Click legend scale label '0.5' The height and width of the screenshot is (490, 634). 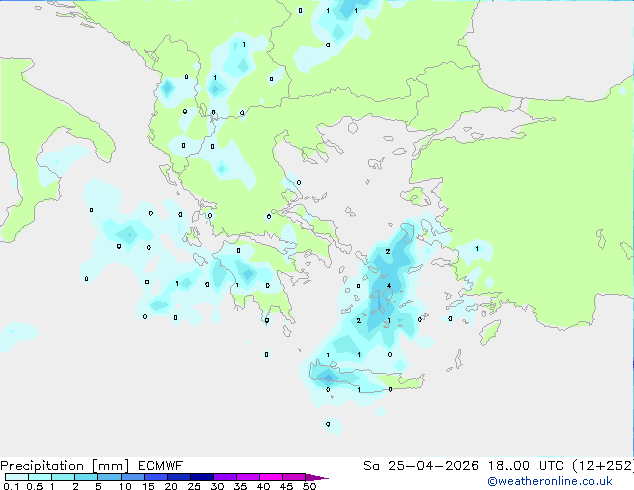point(35,486)
